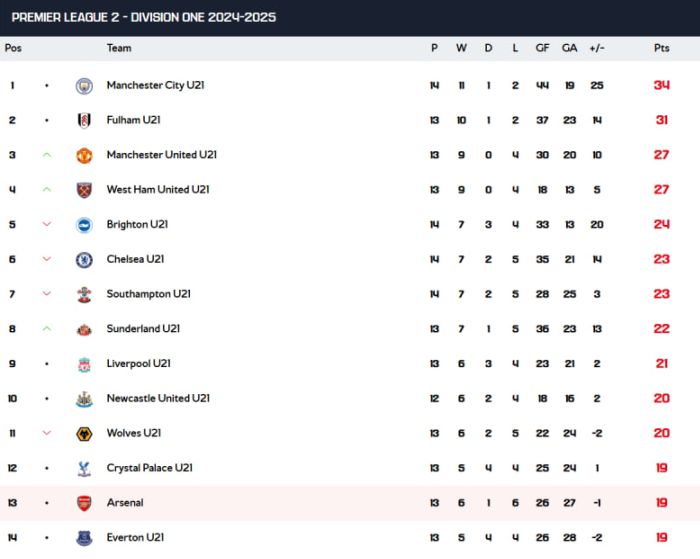Viewport: 700px width, 559px height.
Task: Open the Southampton U21 team name
Action: click(x=148, y=294)
